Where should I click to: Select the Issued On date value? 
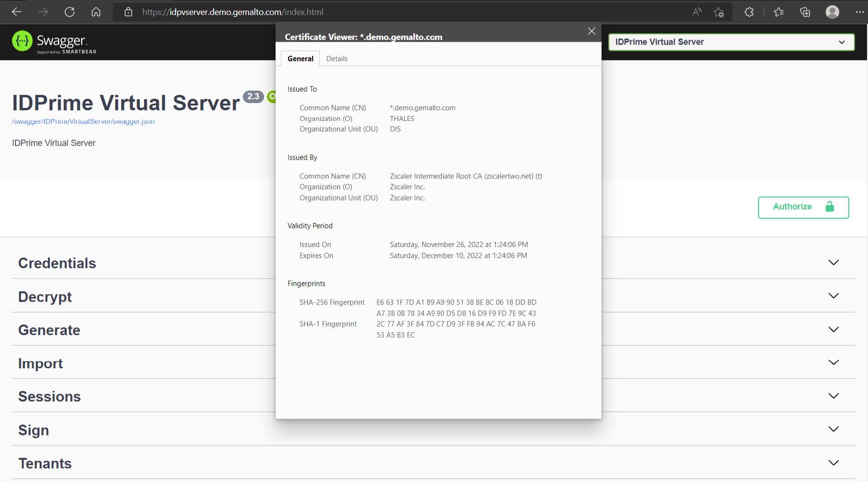point(458,245)
